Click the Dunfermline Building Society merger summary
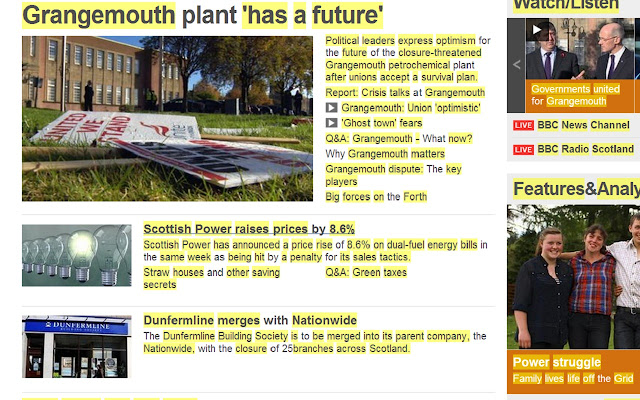 315,342
